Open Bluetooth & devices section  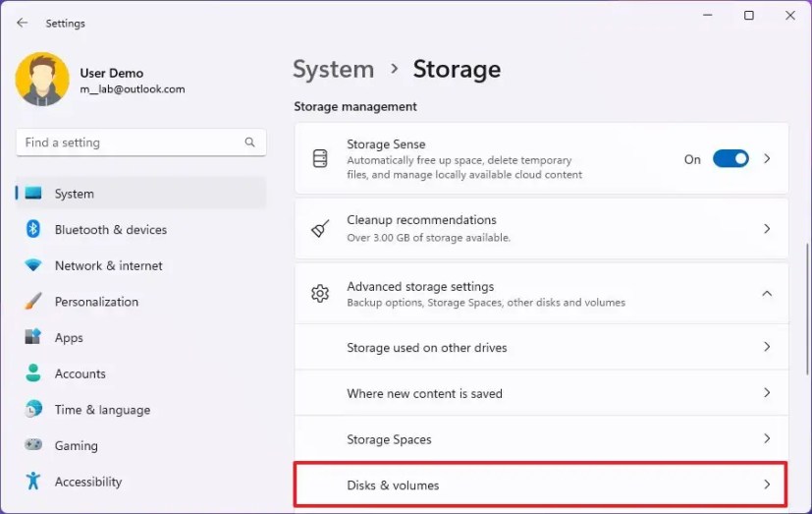click(x=140, y=230)
